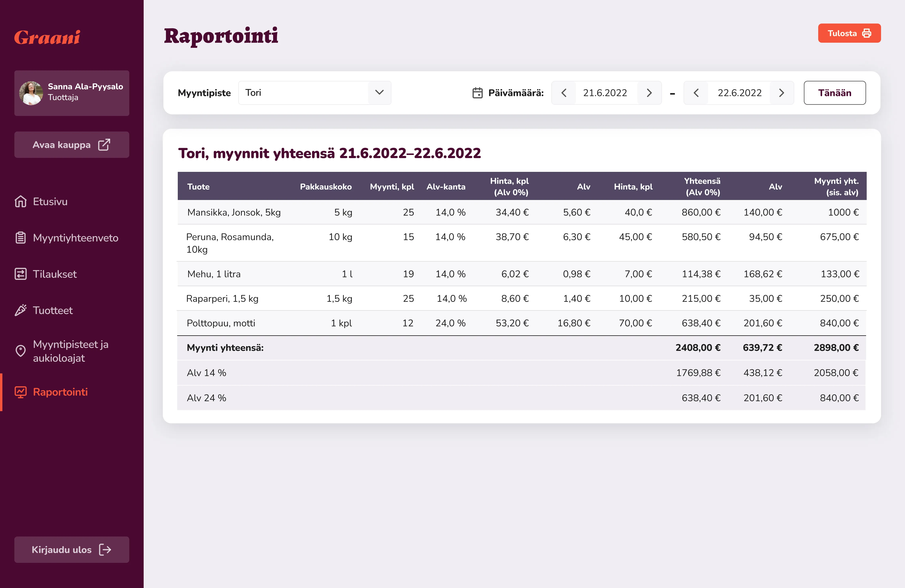Open Myyntipisteet ja aukioloajat menu item
This screenshot has width=905, height=588.
click(x=71, y=351)
